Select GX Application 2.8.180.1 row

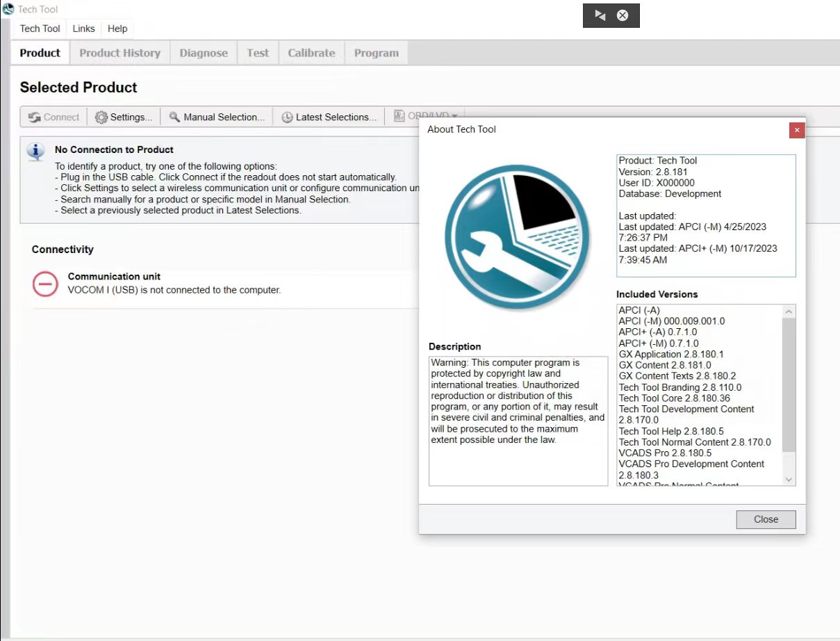click(x=671, y=355)
